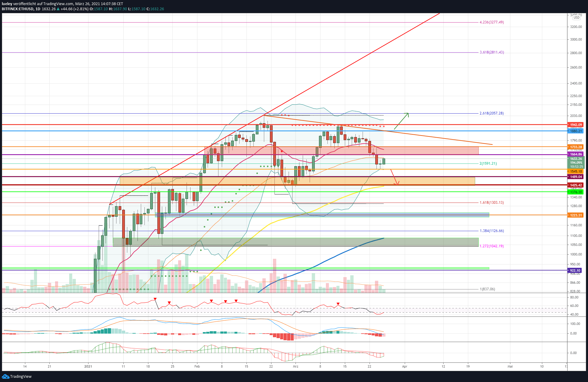The width and height of the screenshot is (588, 382).
Task: Click the 2030.00 price axis value
Action: pos(576,116)
